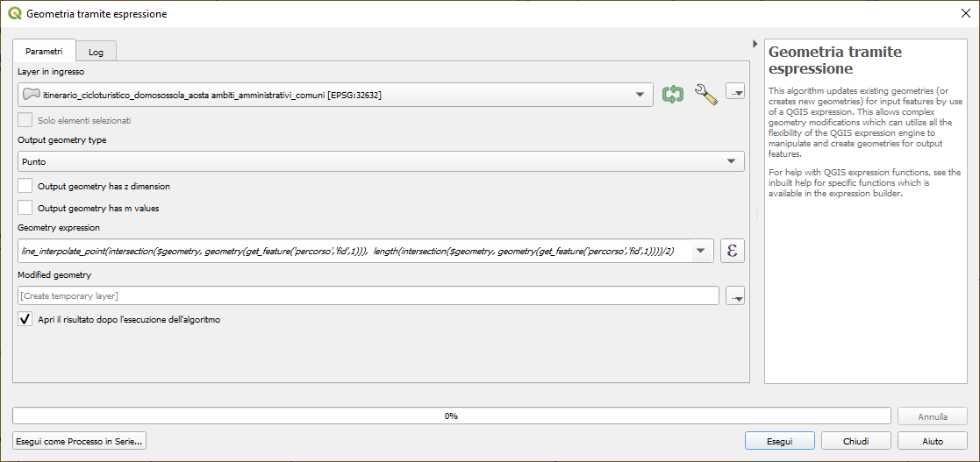
Task: Click the Esegui button
Action: (779, 441)
